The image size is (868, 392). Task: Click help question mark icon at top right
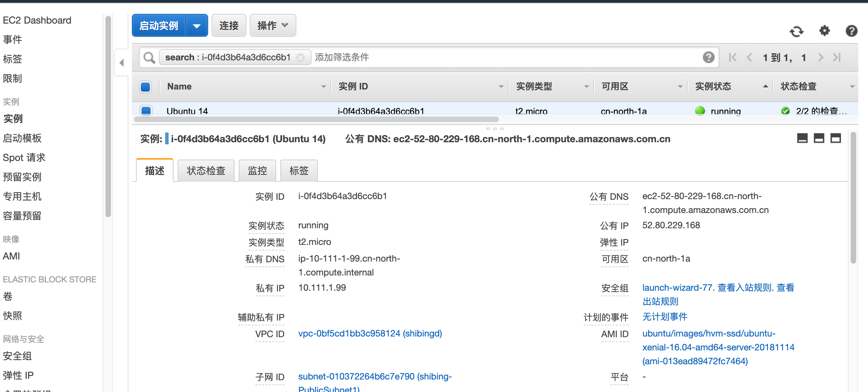[851, 31]
